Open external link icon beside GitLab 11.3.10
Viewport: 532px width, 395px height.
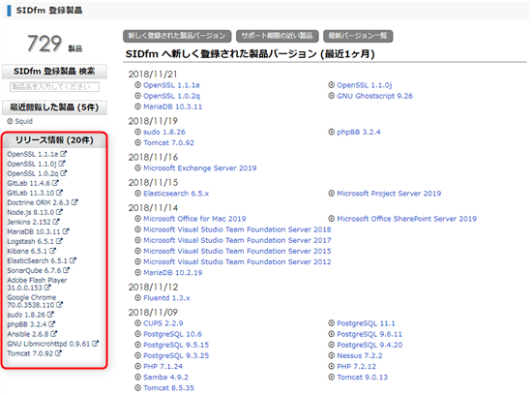(59, 193)
